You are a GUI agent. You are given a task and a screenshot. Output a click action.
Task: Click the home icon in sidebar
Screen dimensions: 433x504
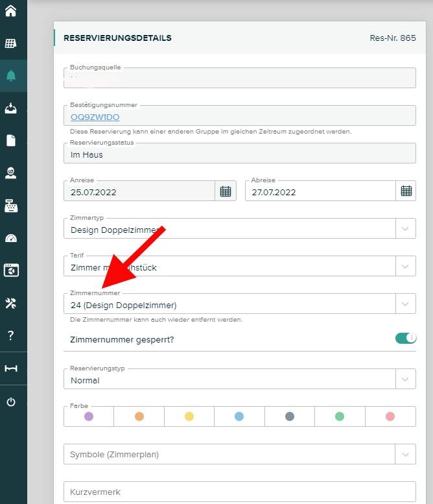[x=10, y=11]
